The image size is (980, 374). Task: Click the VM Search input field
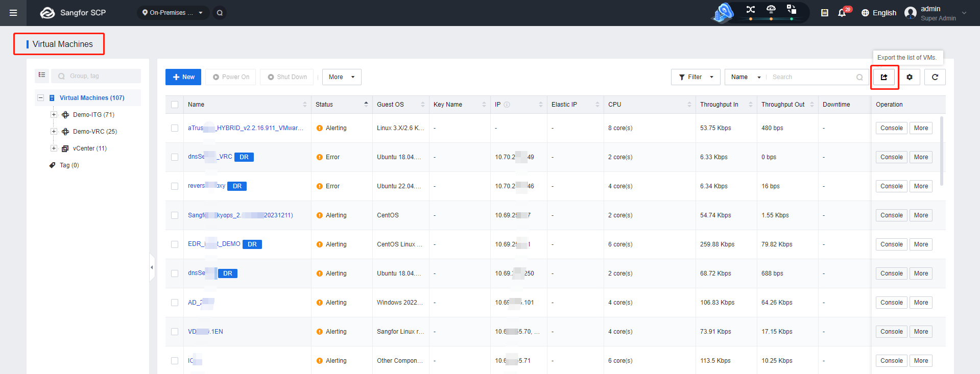tap(812, 77)
